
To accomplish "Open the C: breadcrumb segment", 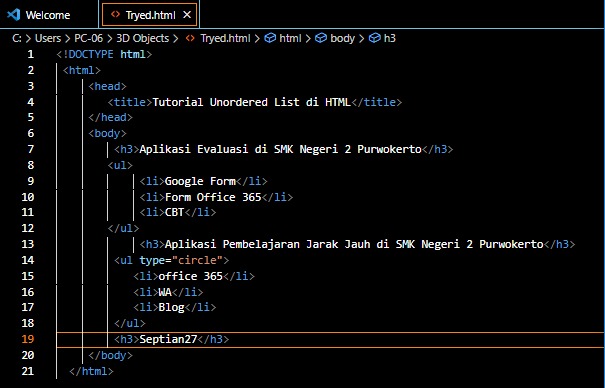I will (x=17, y=38).
